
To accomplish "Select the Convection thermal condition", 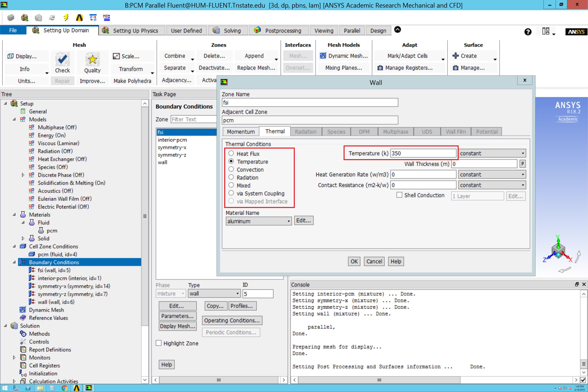I will tap(231, 169).
